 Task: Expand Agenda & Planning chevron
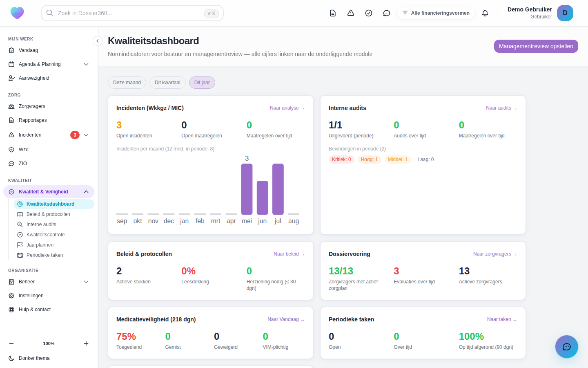pos(86,64)
